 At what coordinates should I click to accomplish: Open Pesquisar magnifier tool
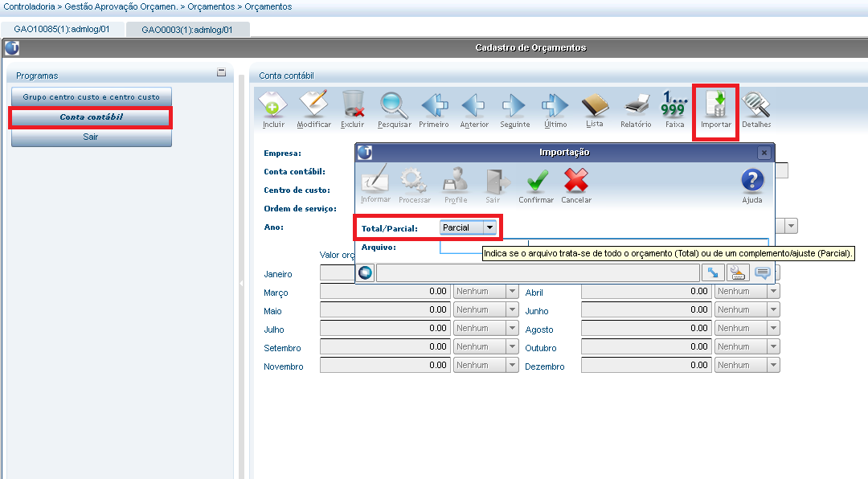pyautogui.click(x=394, y=109)
